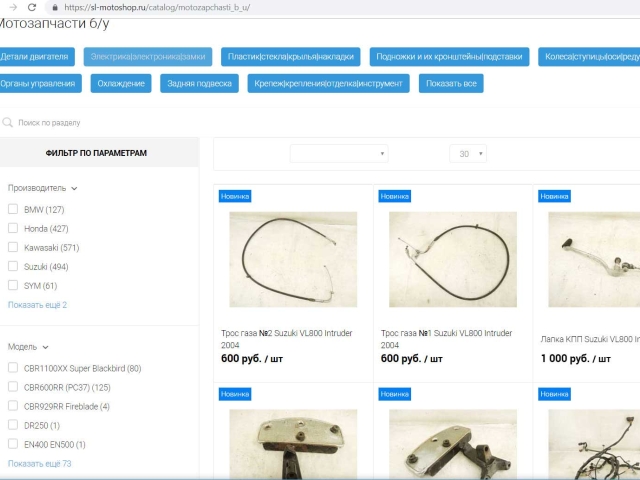This screenshot has width=640, height=480.
Task: Click the Поиск по разделу search field
Action: point(100,123)
